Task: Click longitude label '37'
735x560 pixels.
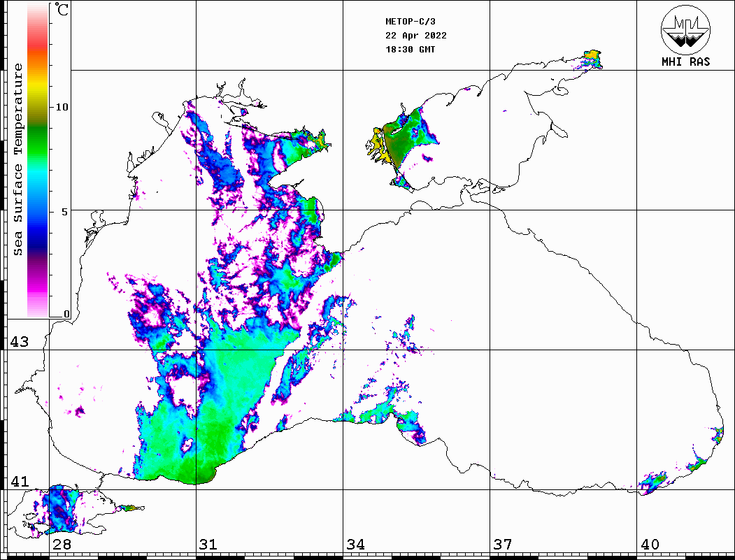Action: coord(503,545)
